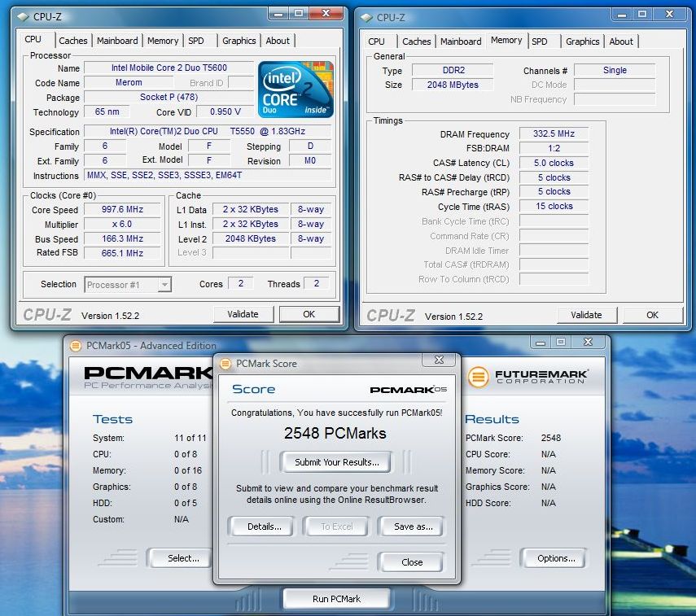Click the Code Name value Merom
This screenshot has height=616, width=696.
[129, 82]
